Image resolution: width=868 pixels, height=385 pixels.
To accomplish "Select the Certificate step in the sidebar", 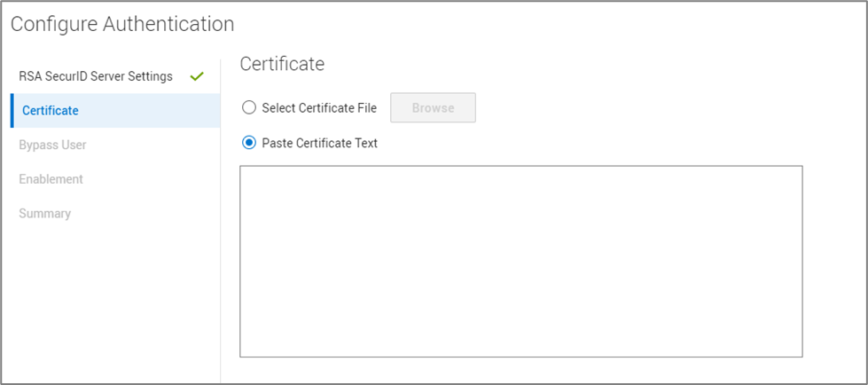I will 51,111.
